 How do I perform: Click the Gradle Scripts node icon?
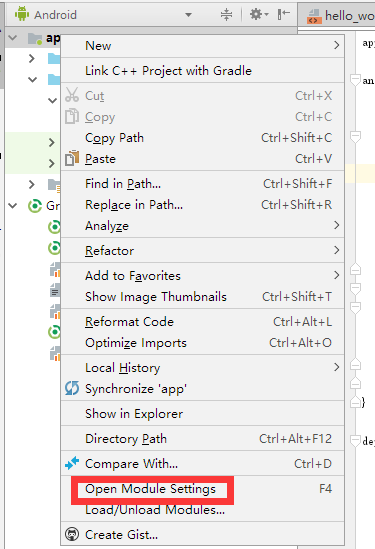point(35,206)
